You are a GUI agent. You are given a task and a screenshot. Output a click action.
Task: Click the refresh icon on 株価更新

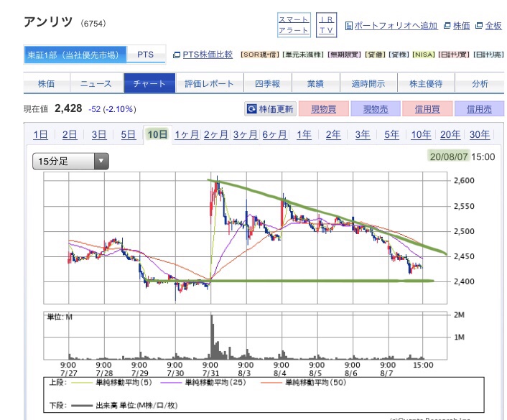251,109
